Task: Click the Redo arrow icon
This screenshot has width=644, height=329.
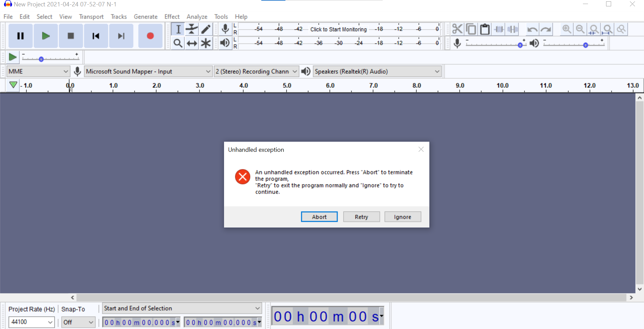Action: pos(546,29)
